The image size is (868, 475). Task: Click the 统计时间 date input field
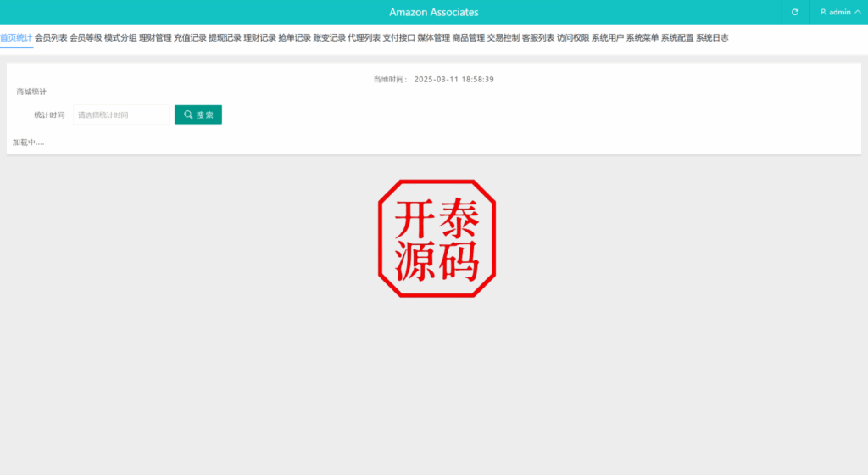coord(121,115)
